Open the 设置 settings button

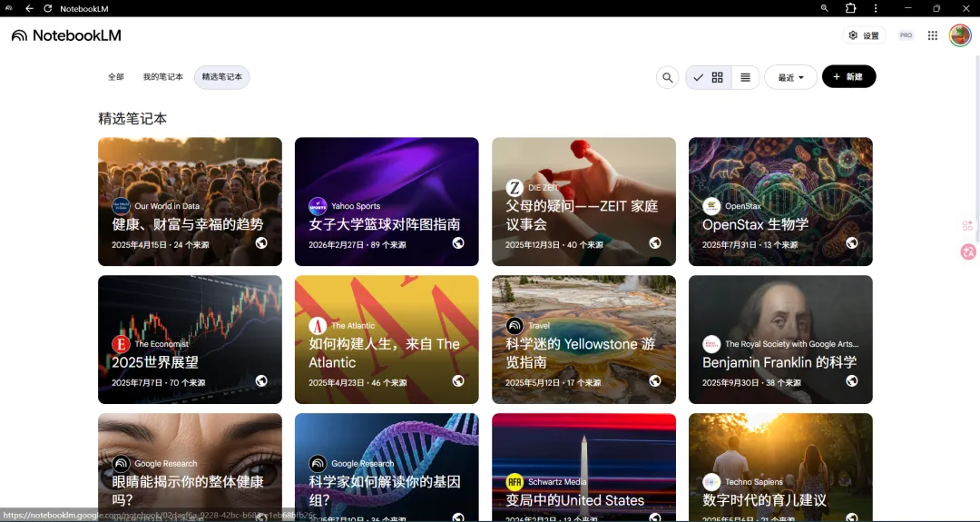[x=864, y=35]
